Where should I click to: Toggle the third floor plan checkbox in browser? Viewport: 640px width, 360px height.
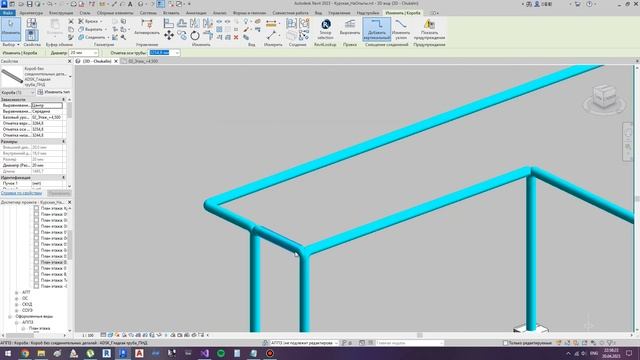pyautogui.click(x=36, y=220)
